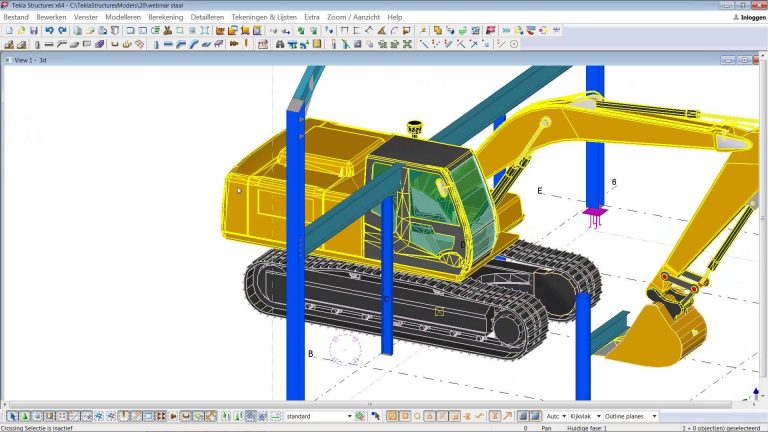The width and height of the screenshot is (768, 432).
Task: Click the New model icon
Action: click(8, 31)
